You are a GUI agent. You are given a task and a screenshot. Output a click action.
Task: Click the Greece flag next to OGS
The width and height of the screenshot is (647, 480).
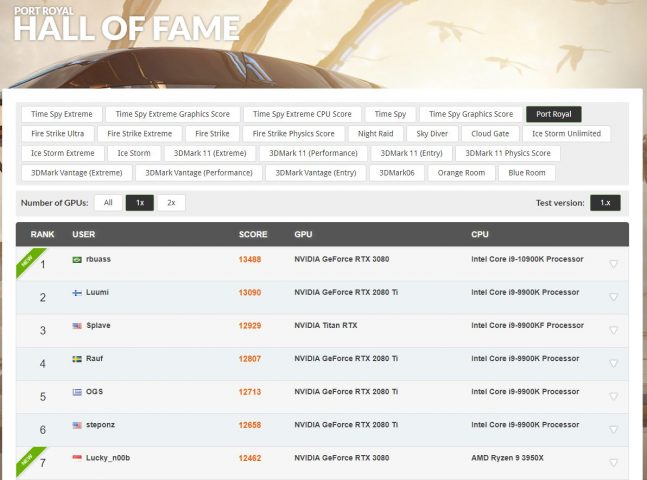pyautogui.click(x=77, y=392)
